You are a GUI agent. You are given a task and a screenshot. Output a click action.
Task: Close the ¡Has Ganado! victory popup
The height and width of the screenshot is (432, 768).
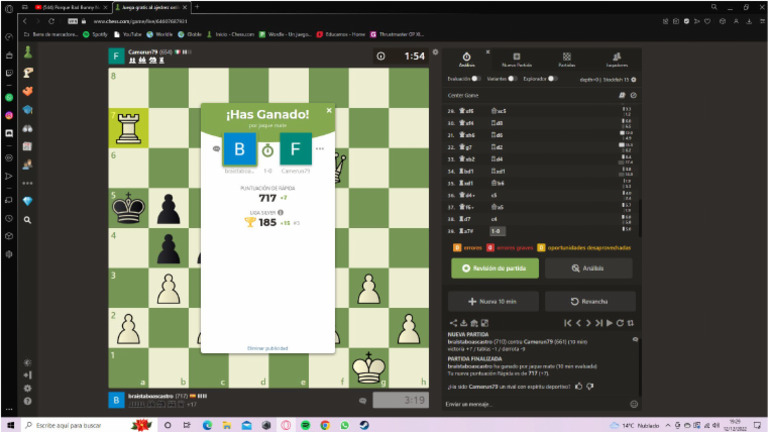[x=327, y=111]
